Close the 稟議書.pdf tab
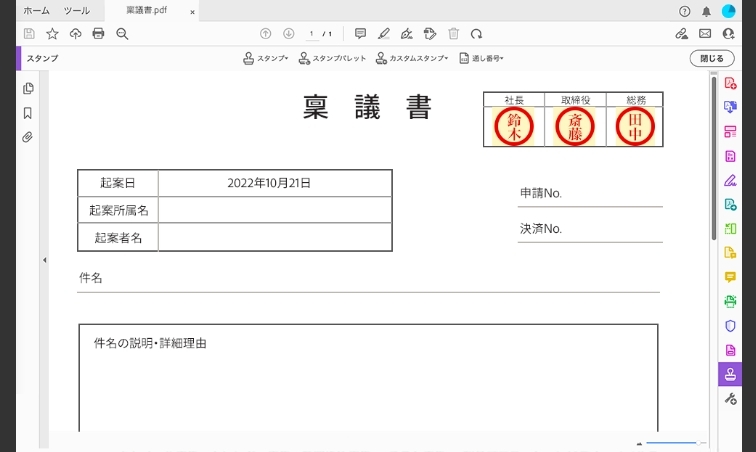The width and height of the screenshot is (756, 452). click(x=192, y=12)
